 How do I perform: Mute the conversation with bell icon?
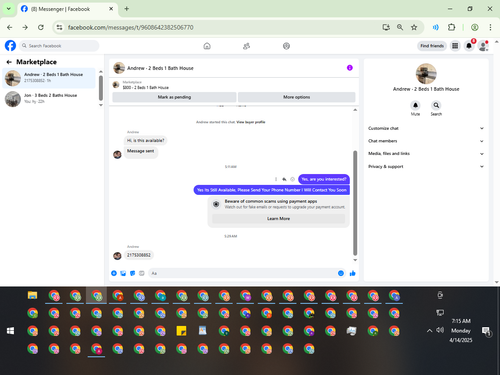[415, 105]
